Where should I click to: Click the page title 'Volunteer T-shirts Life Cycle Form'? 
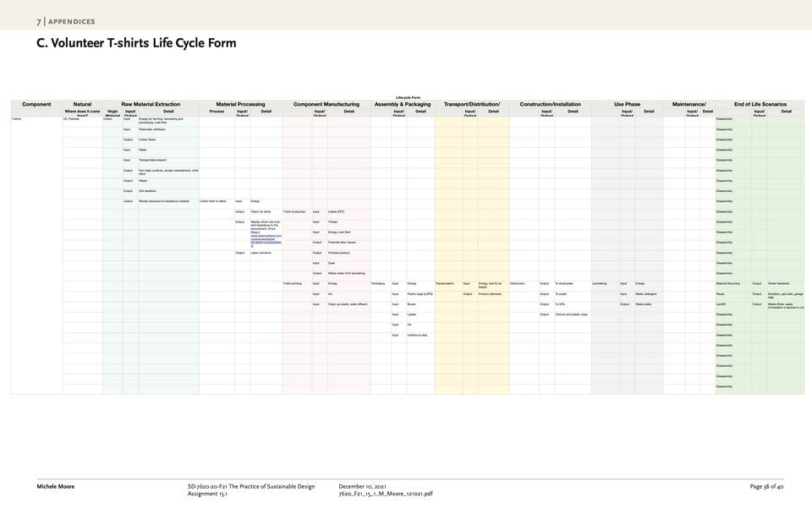(x=144, y=43)
